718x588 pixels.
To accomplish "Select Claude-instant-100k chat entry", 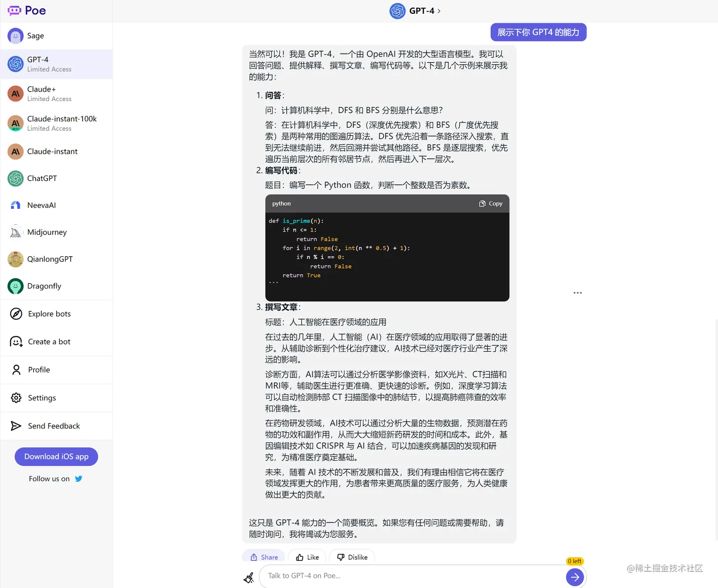I will [57, 123].
